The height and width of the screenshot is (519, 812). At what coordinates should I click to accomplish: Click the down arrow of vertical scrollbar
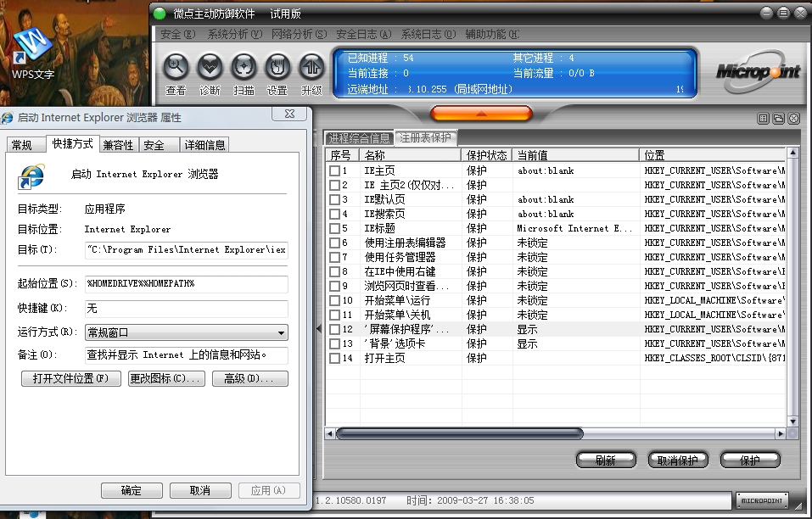point(792,421)
